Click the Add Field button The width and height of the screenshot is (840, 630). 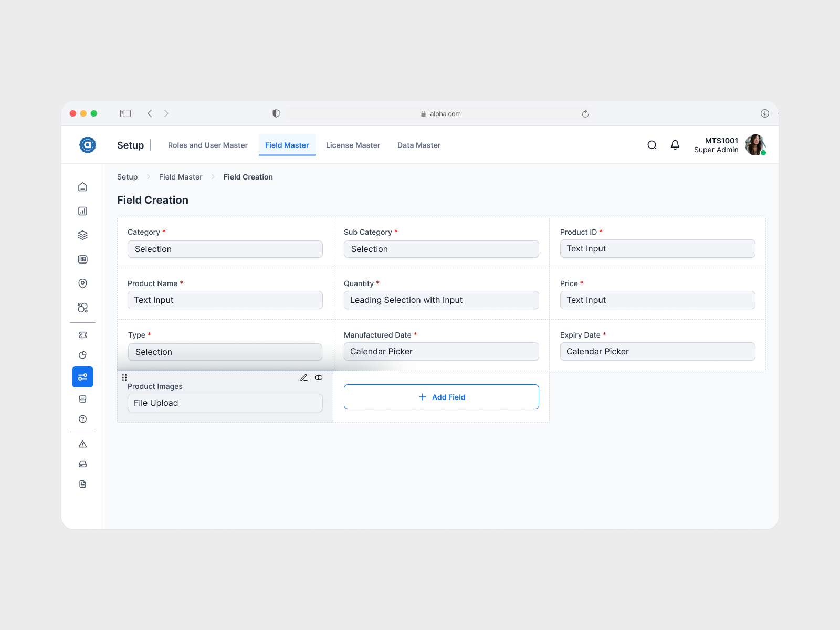pyautogui.click(x=441, y=397)
